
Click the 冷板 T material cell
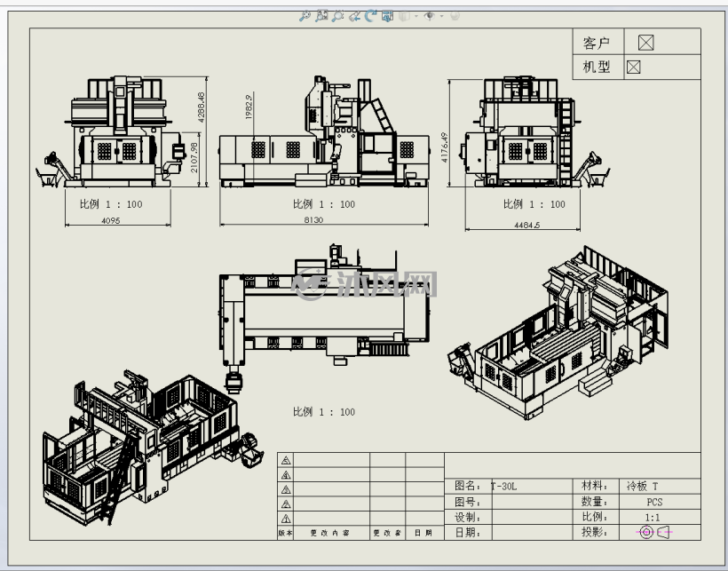click(x=660, y=486)
